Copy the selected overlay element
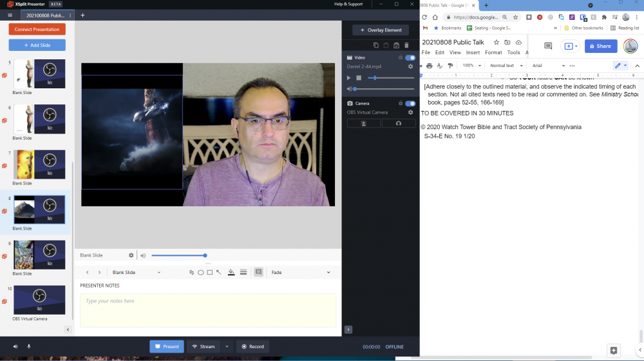This screenshot has width=644, height=361. 376,45
